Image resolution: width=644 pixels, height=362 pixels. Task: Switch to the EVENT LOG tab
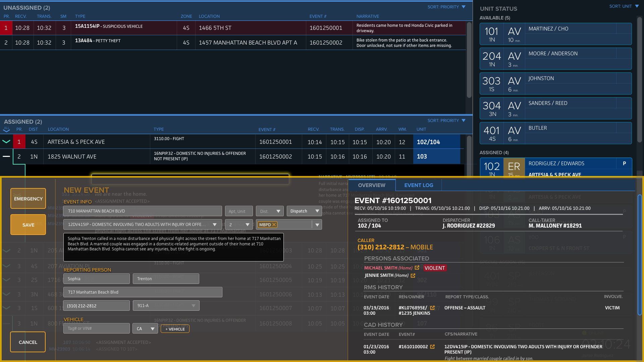tap(418, 185)
